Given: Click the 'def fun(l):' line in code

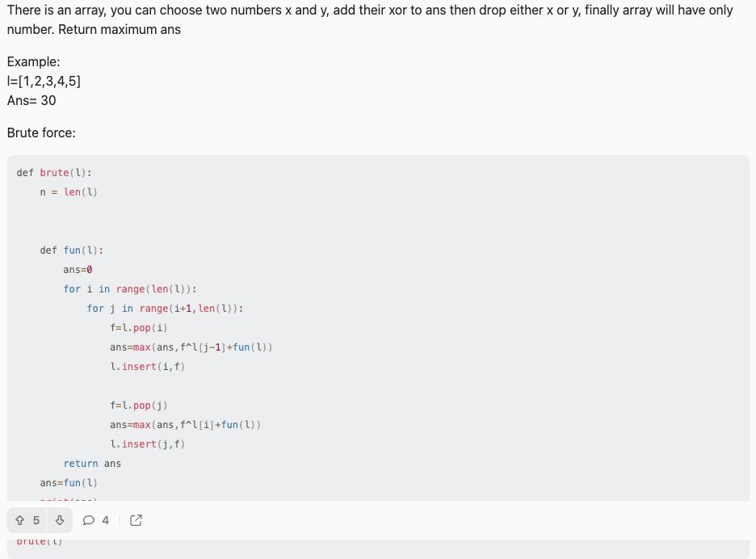Looking at the screenshot, I should (x=71, y=250).
